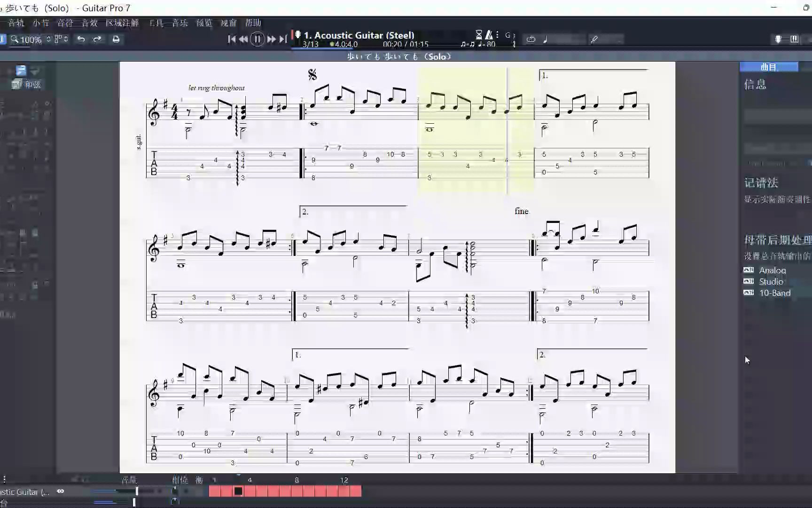The height and width of the screenshot is (508, 812).
Task: Open the 视窗 menu
Action: click(x=229, y=23)
